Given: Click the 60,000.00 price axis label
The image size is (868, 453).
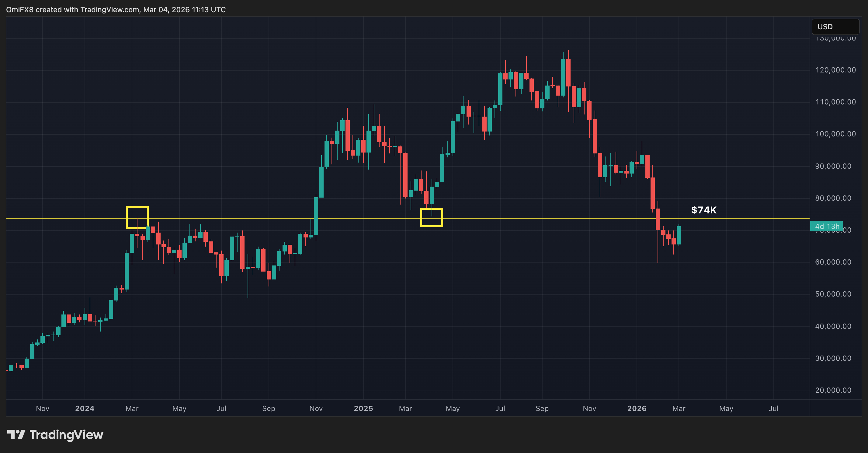Looking at the screenshot, I should 833,262.
